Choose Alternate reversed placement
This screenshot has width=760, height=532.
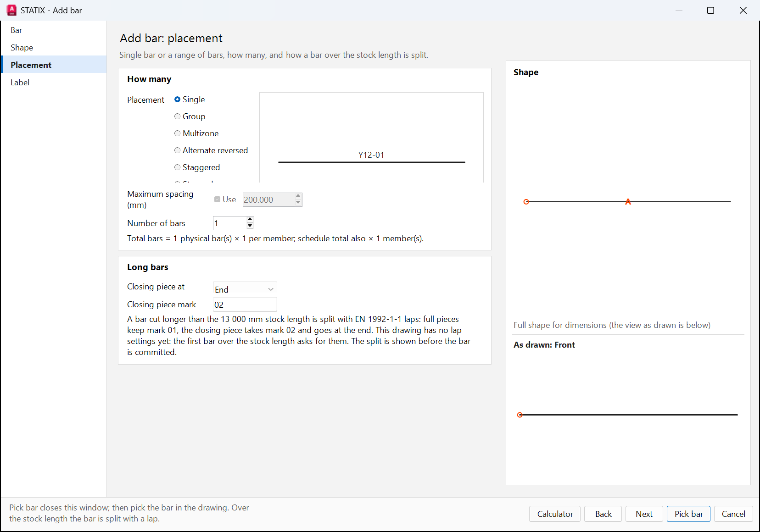tap(211, 150)
